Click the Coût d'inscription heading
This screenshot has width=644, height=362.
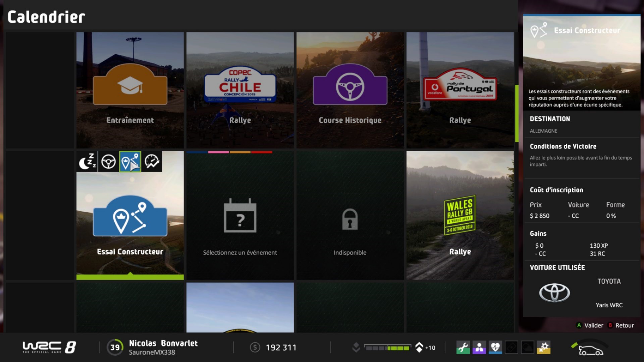[x=556, y=190]
